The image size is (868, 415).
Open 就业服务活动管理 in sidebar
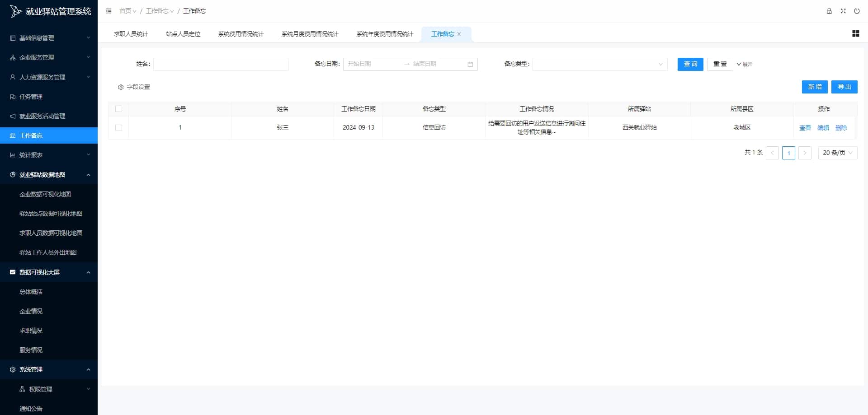[x=49, y=116]
